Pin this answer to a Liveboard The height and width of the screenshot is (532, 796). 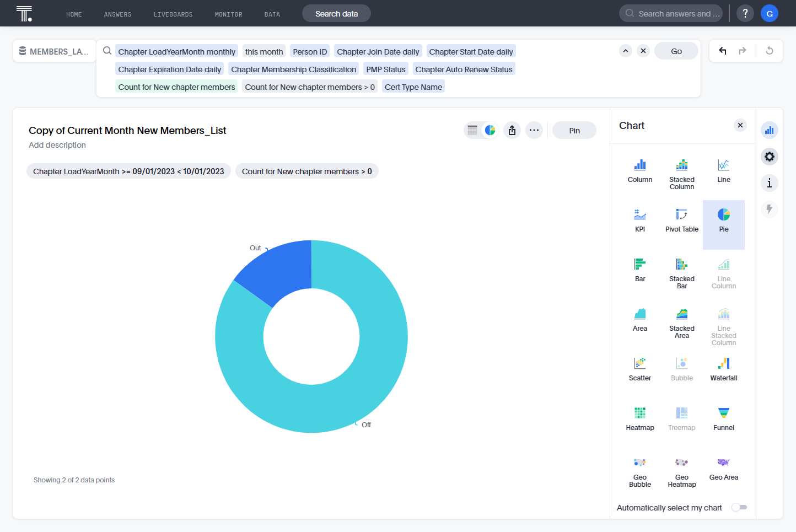pyautogui.click(x=574, y=130)
